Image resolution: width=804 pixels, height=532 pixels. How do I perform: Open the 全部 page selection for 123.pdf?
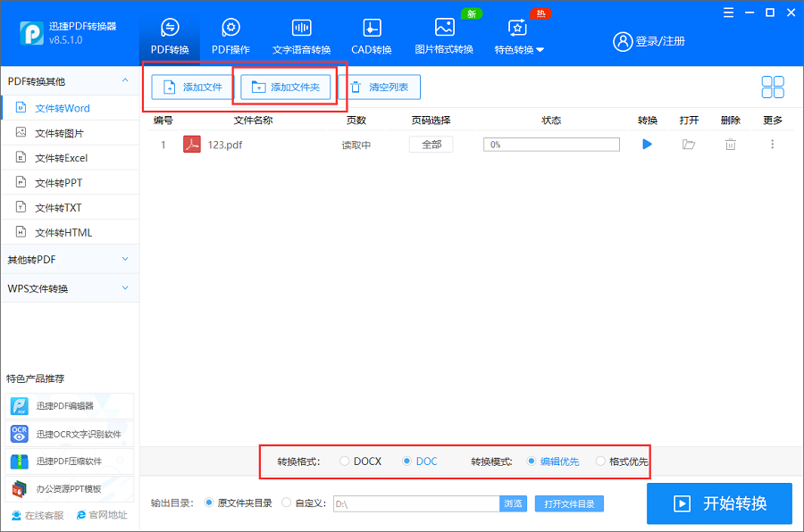pos(431,145)
